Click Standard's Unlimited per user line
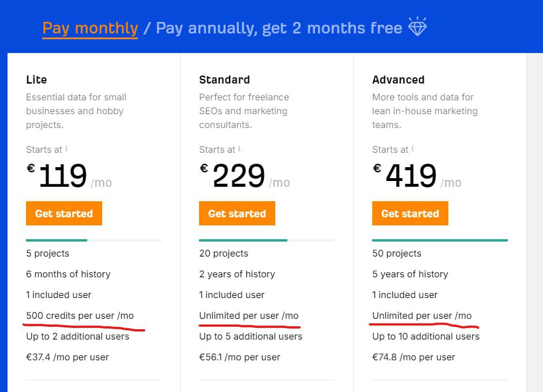 tap(249, 315)
